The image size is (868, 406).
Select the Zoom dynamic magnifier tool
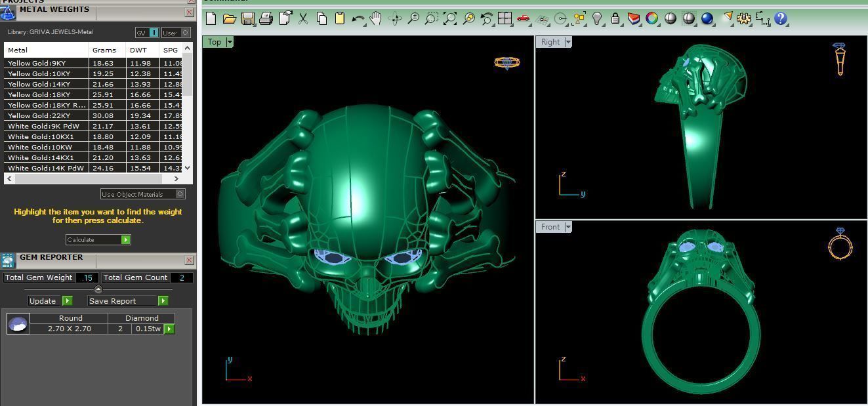pos(413,19)
